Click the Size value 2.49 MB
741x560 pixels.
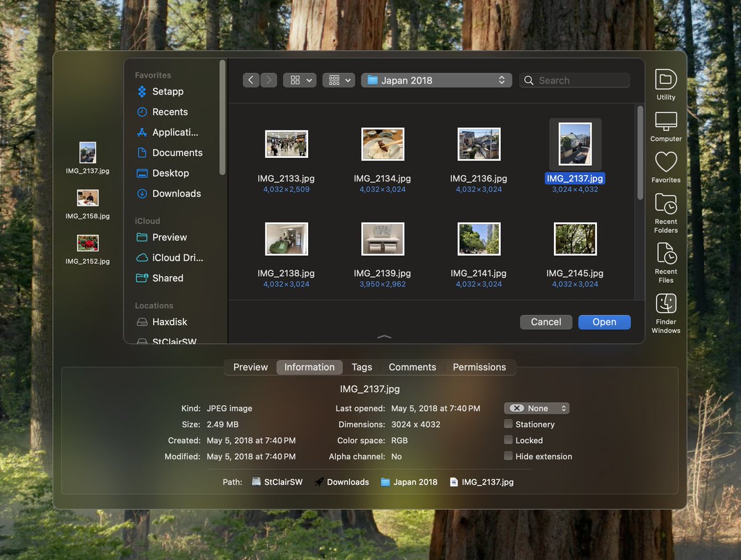click(x=223, y=424)
